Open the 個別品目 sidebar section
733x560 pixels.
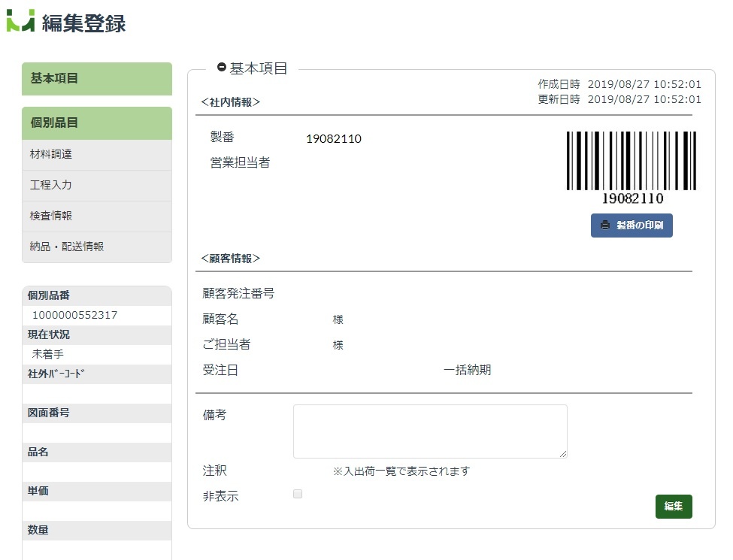click(97, 123)
